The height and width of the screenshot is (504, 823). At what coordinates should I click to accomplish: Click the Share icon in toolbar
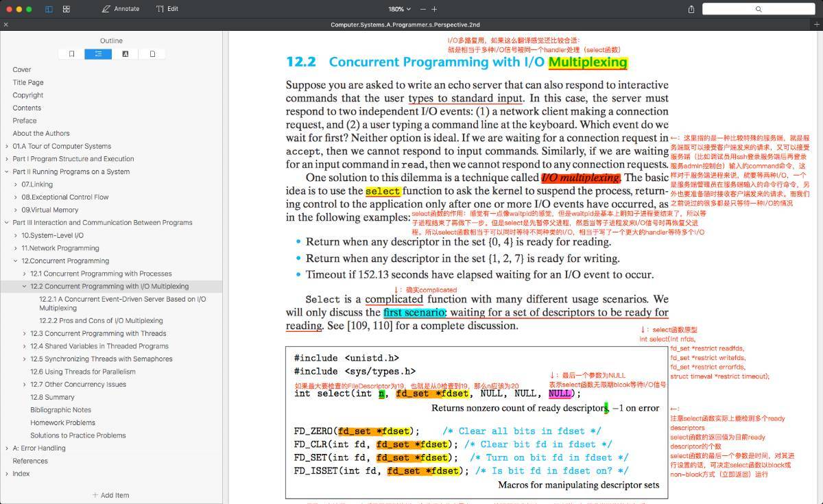(691, 9)
